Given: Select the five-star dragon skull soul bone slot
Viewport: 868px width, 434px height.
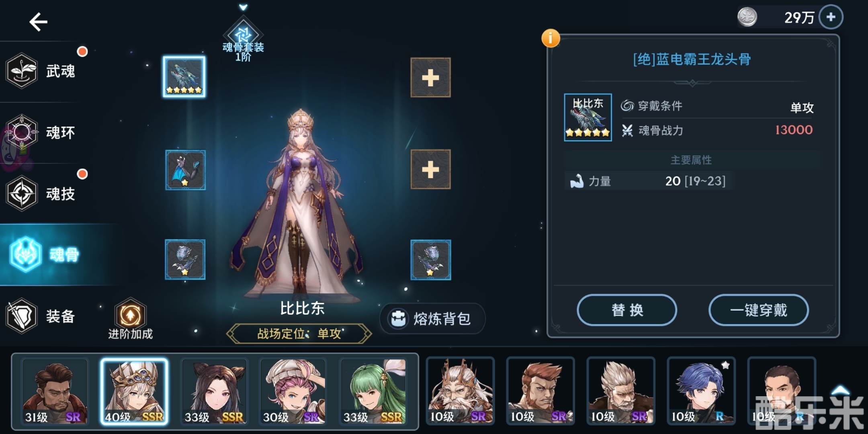Looking at the screenshot, I should click(x=184, y=77).
